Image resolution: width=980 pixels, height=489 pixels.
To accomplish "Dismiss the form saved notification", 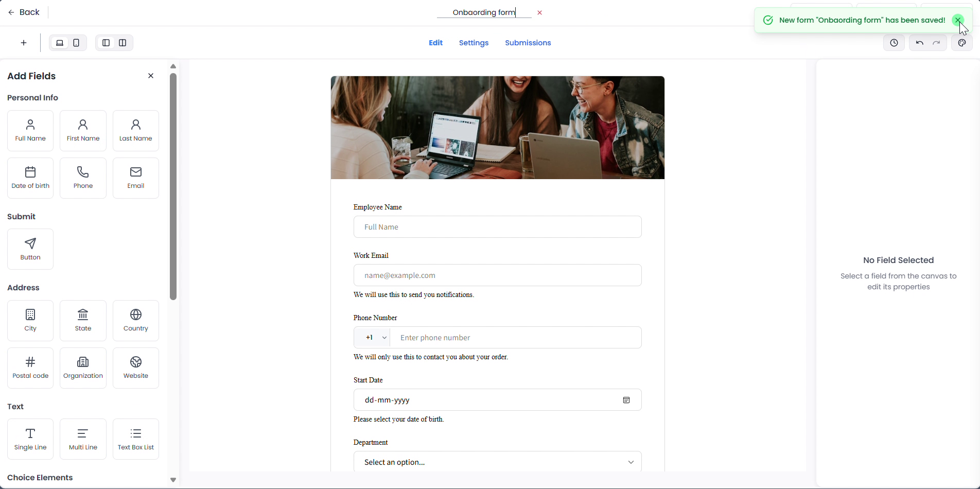I will click(958, 21).
